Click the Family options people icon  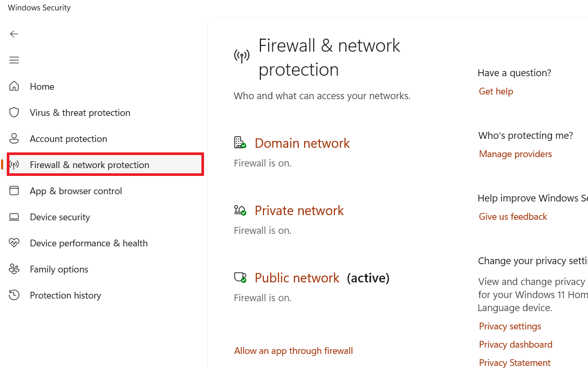pyautogui.click(x=14, y=269)
